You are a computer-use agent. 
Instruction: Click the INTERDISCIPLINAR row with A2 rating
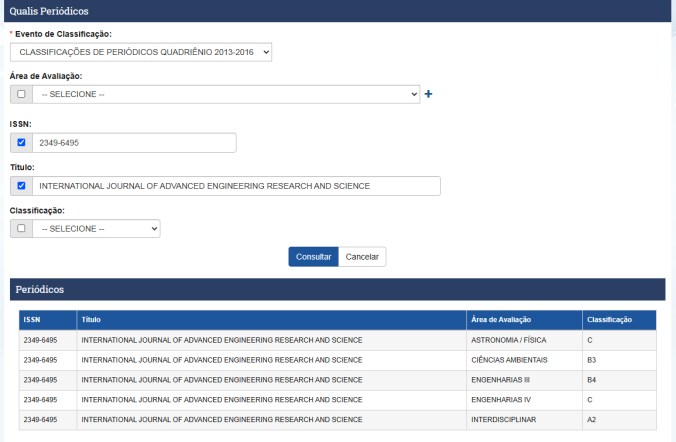(337, 417)
